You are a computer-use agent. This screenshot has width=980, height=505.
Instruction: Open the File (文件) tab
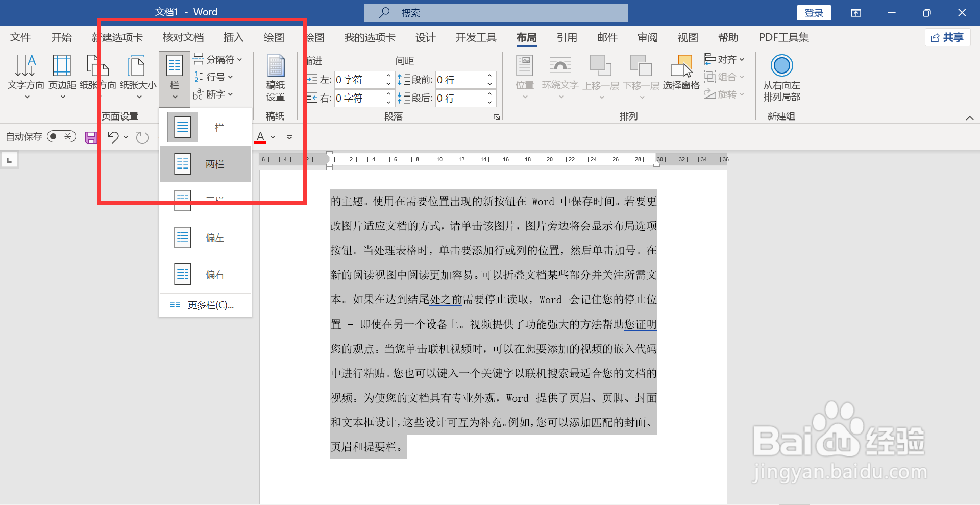20,37
